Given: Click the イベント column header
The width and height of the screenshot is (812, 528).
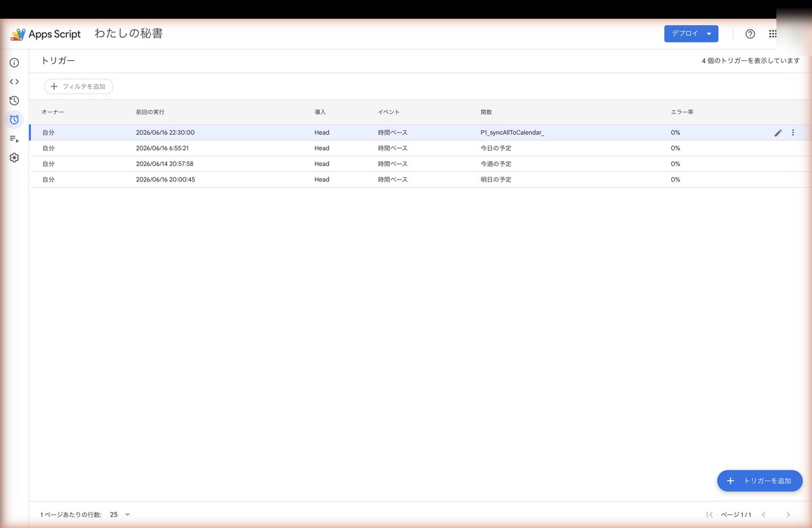Looking at the screenshot, I should click(x=389, y=112).
